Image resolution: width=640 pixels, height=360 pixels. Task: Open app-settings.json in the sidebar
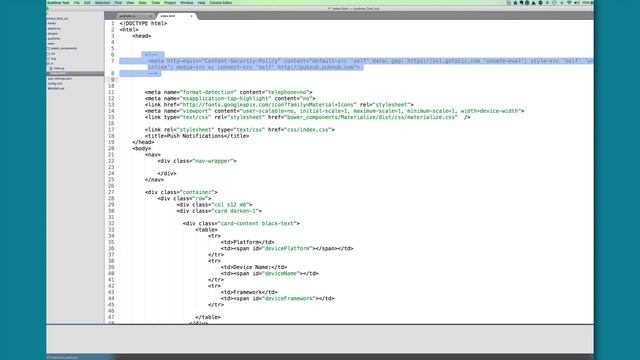(x=60, y=78)
